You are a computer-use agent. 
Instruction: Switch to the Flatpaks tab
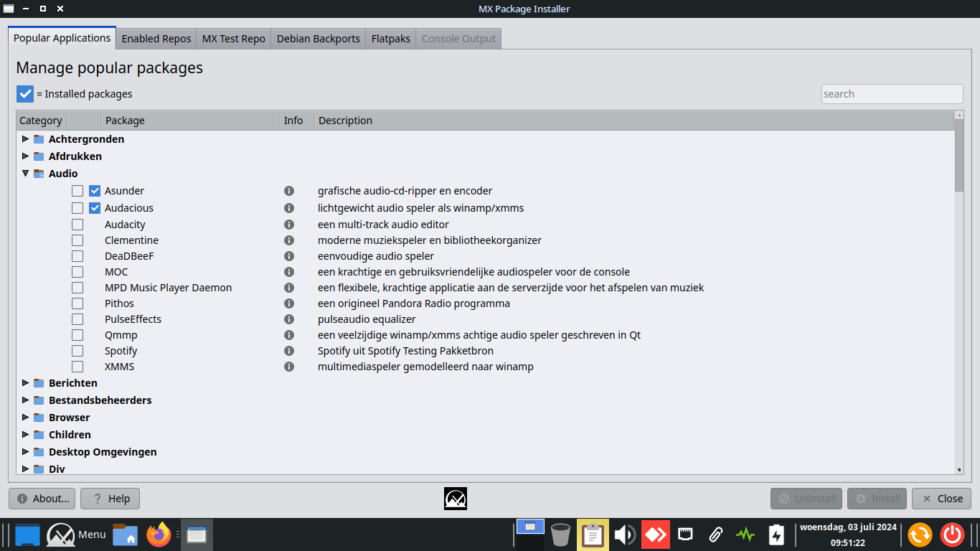tap(391, 39)
